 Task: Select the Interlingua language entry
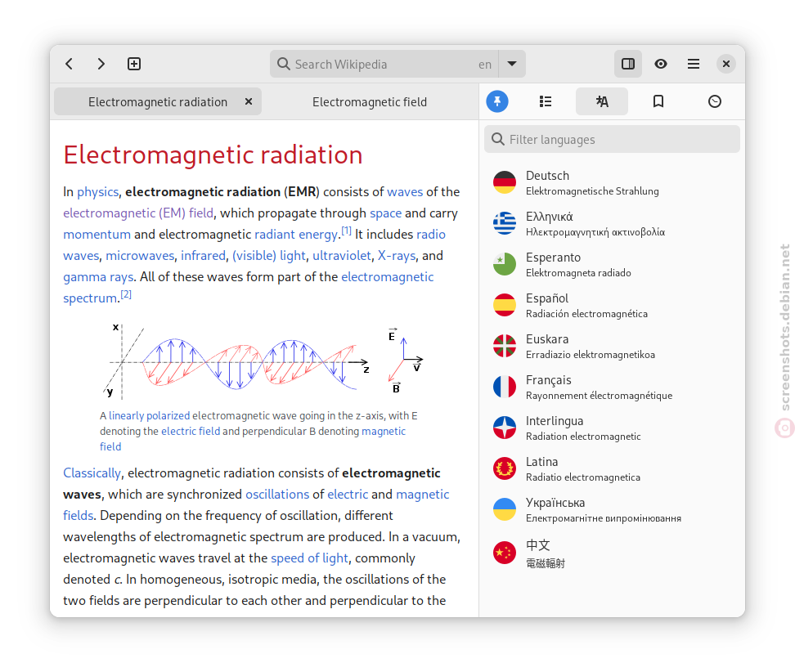pos(612,428)
